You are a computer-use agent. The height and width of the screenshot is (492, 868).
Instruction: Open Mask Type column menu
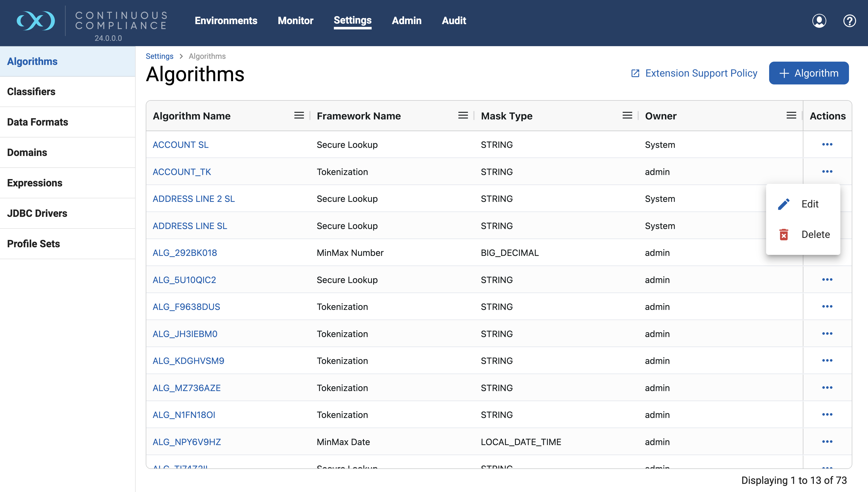pyautogui.click(x=627, y=116)
